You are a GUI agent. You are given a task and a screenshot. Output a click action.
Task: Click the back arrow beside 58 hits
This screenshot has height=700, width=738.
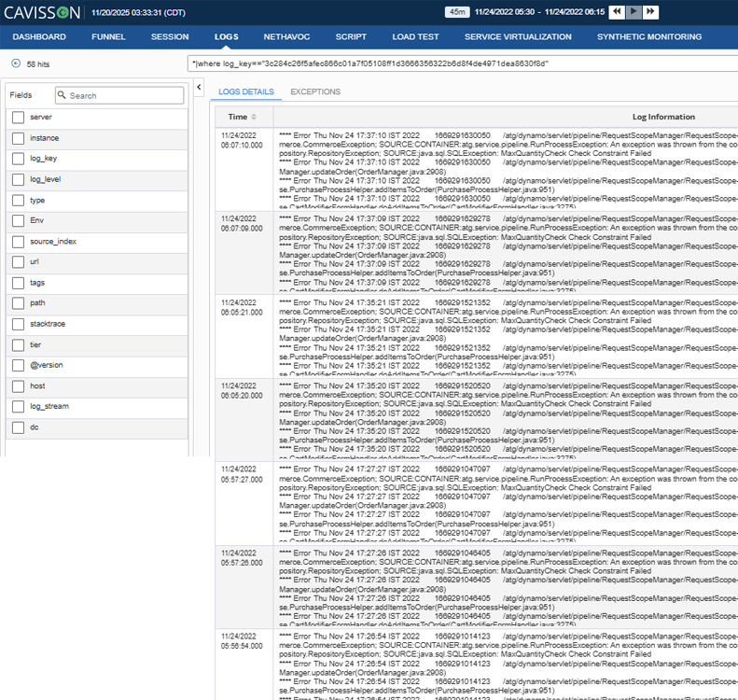pyautogui.click(x=16, y=63)
